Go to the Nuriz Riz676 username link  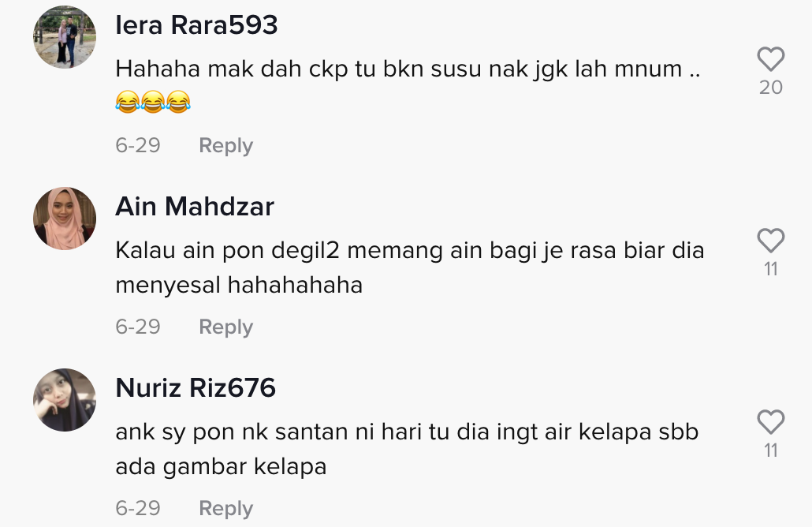click(196, 387)
